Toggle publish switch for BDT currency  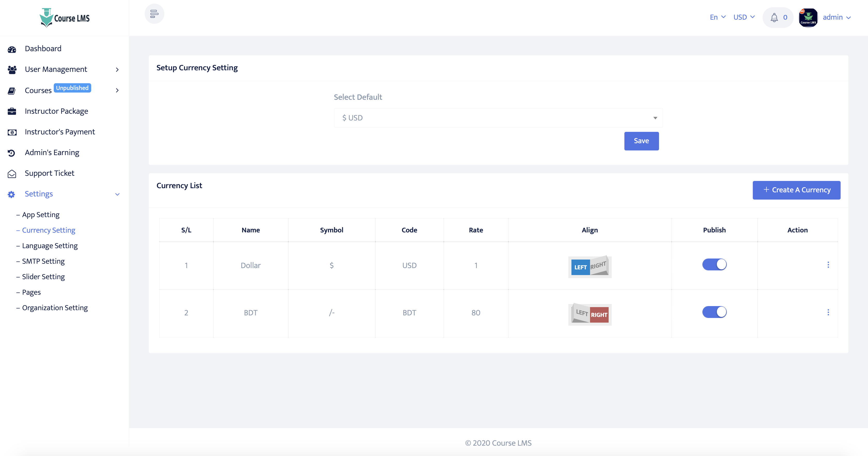tap(714, 312)
